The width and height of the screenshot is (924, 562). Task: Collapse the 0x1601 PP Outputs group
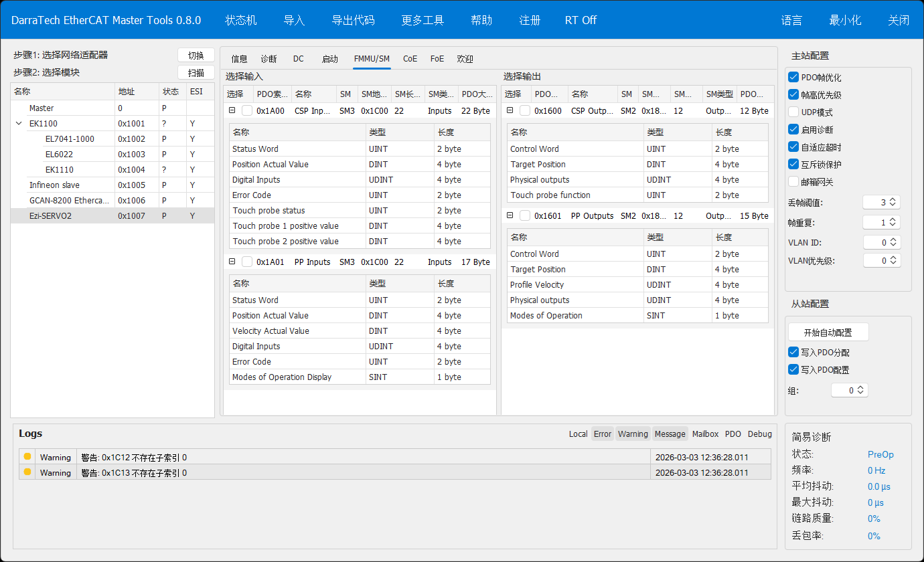(510, 216)
